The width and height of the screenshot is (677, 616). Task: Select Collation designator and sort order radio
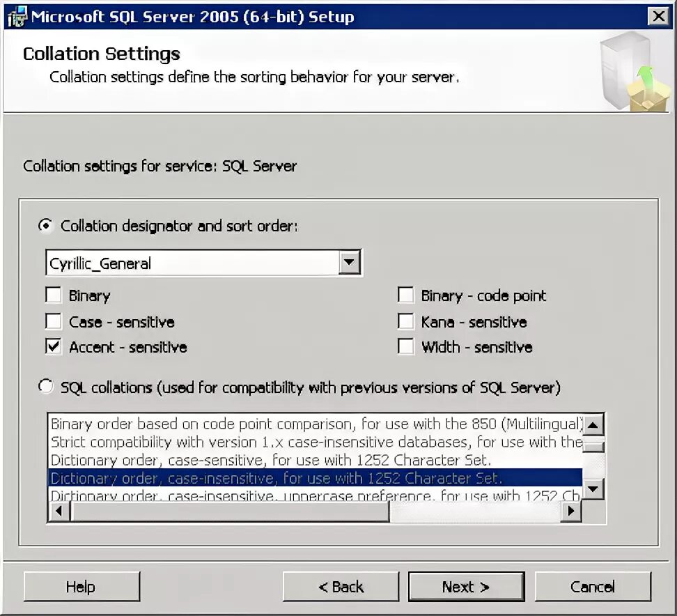pyautogui.click(x=45, y=226)
